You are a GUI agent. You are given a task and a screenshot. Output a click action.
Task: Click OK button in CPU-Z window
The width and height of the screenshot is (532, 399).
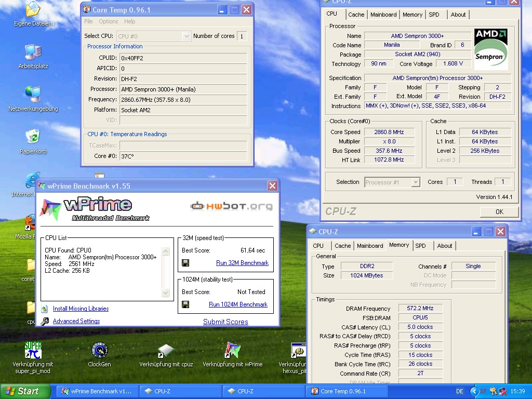pyautogui.click(x=499, y=212)
